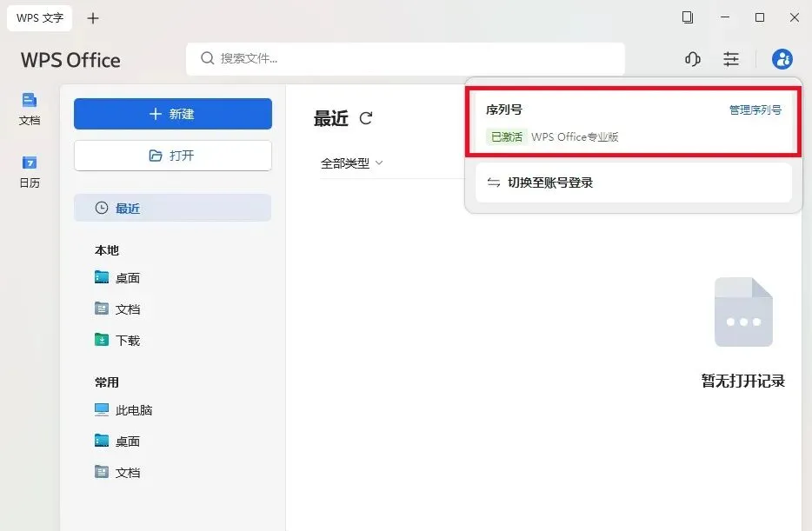The width and height of the screenshot is (812, 531).
Task: Click the 此电脑 computer icon
Action: (x=102, y=409)
